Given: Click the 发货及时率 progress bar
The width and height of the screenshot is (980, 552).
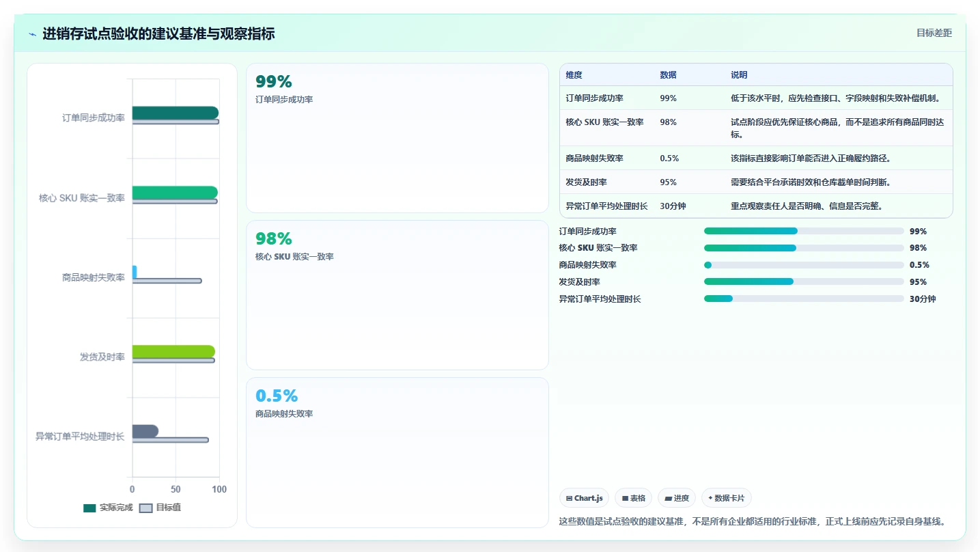Looking at the screenshot, I should tap(804, 281).
